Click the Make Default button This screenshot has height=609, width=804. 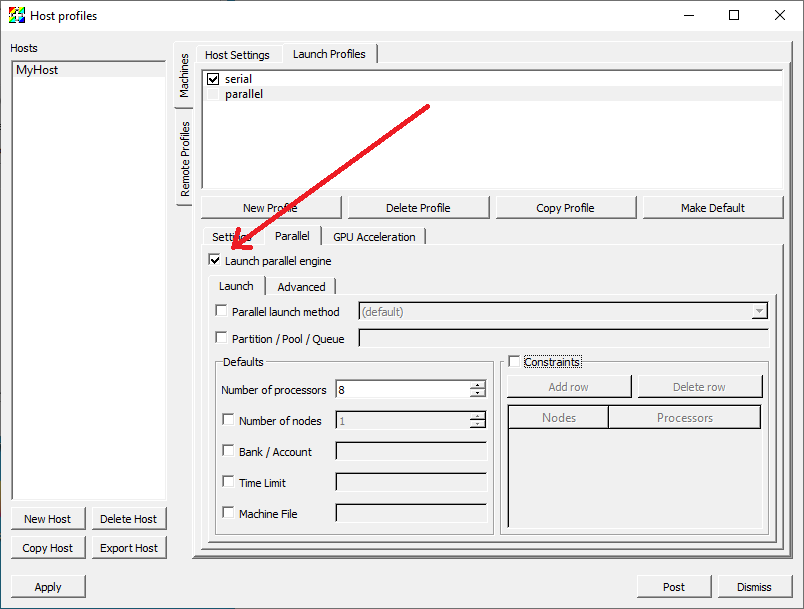pos(713,208)
